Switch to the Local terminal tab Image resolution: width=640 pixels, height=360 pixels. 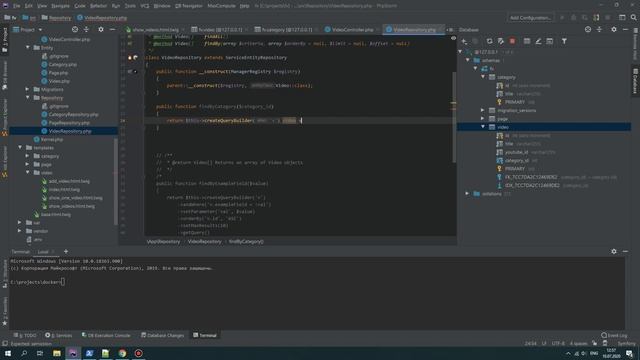[43, 251]
